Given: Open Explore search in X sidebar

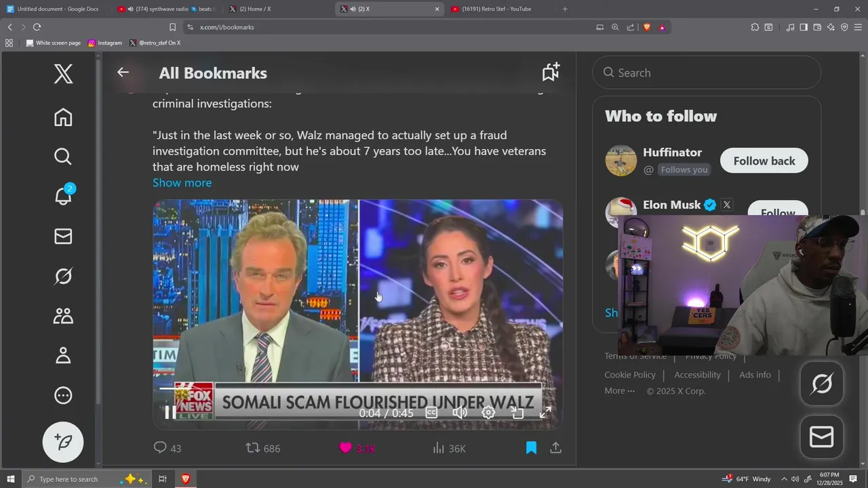Looking at the screenshot, I should tap(63, 157).
